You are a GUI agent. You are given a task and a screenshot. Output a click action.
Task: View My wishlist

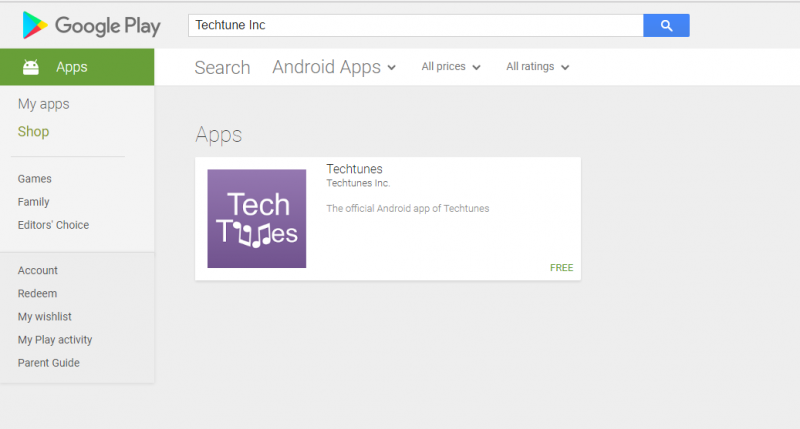45,317
